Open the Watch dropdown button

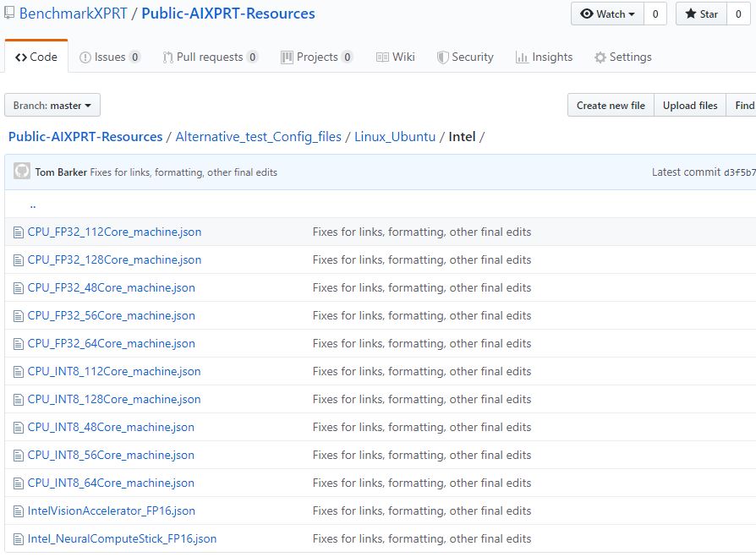point(607,14)
